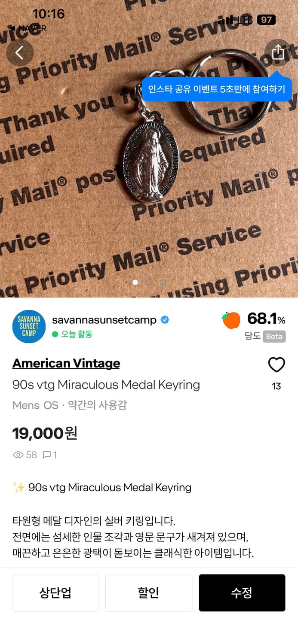Tap the orange sweetness score icon
This screenshot has width=298, height=644.
coord(231,320)
